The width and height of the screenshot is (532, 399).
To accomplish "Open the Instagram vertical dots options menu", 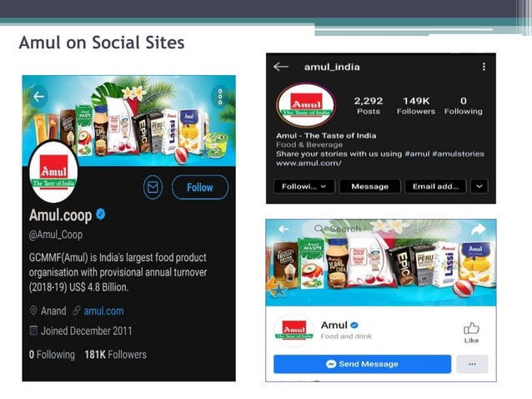I will point(484,67).
